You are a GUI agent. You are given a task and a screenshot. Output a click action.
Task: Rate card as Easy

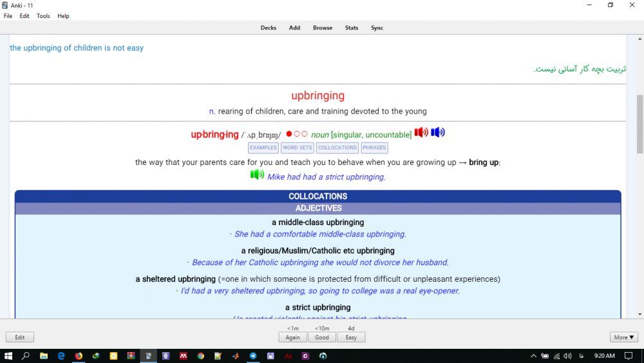tap(351, 337)
